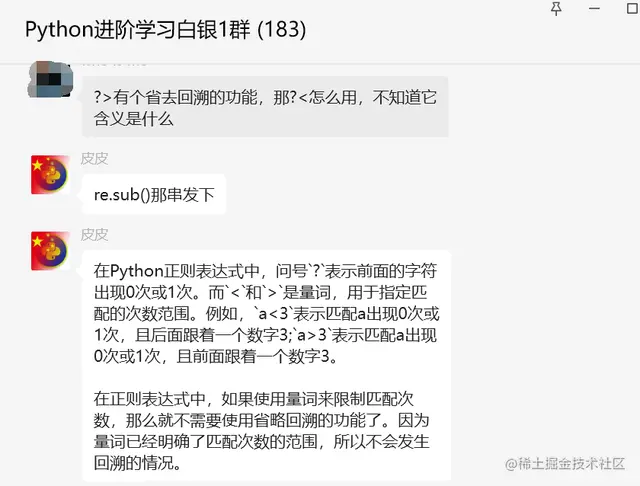Viewport: 640px width, 486px height.
Task: Click the paragraph starting 在Python正则表达式中
Action: coord(266,313)
